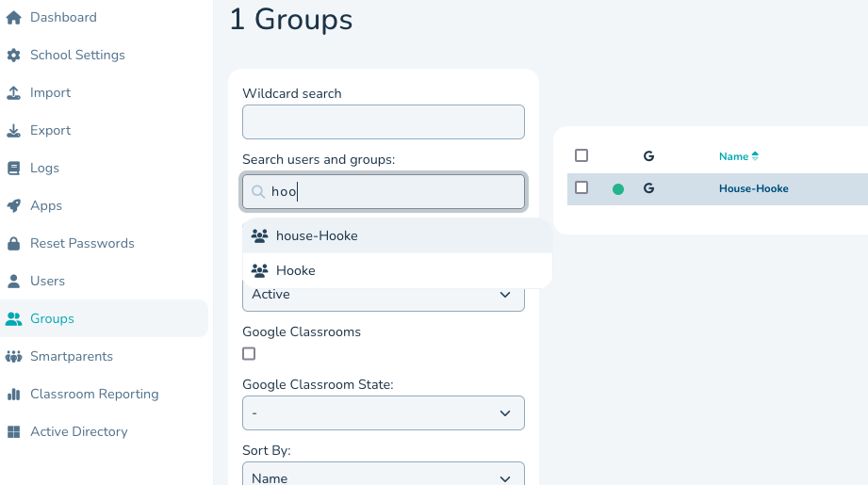This screenshot has width=868, height=485.
Task: Check the select-all checkbox in table header
Action: click(x=581, y=155)
